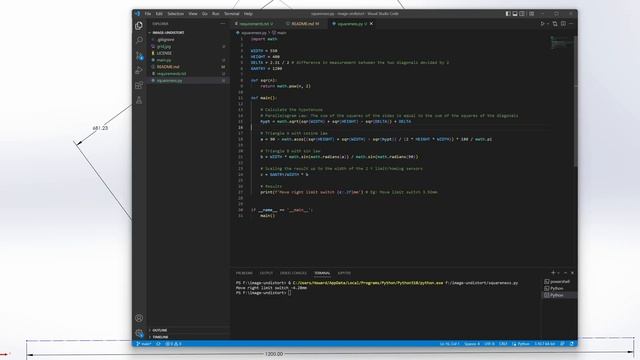Open the Terminal menu

231,14
